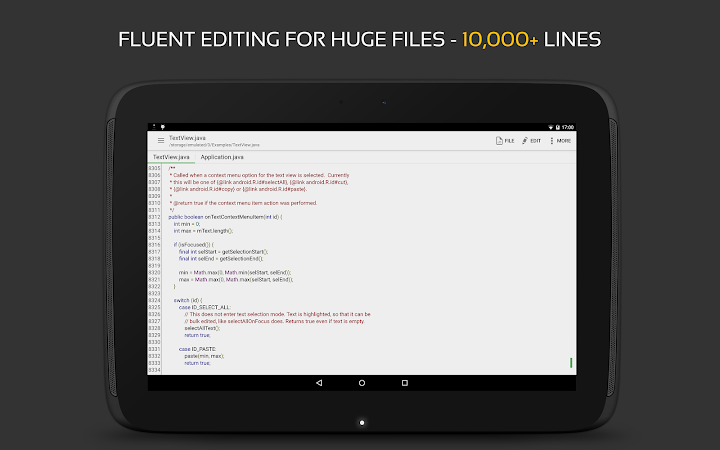
Task: Tap the Android recent apps square
Action: pyautogui.click(x=405, y=382)
